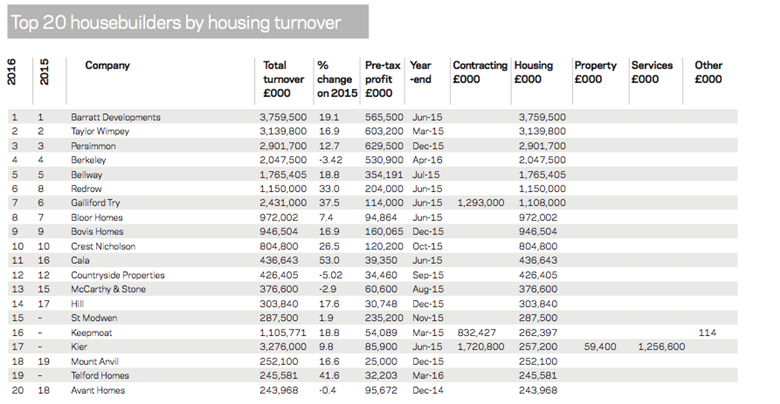Select the Total turnover column header
This screenshot has width=780, height=404.
coord(282,79)
